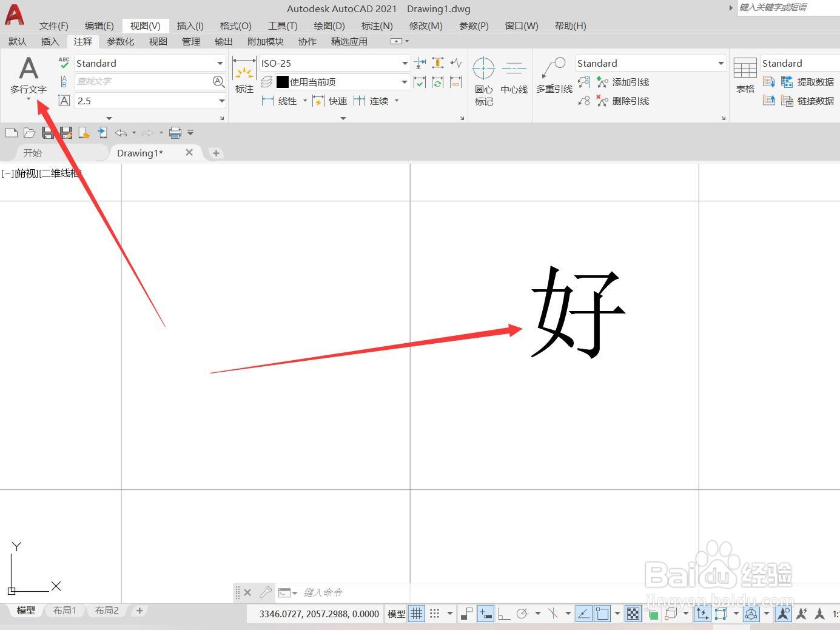The image size is (840, 630).
Task: Switch to the 输出 ribbon tab
Action: click(x=224, y=41)
